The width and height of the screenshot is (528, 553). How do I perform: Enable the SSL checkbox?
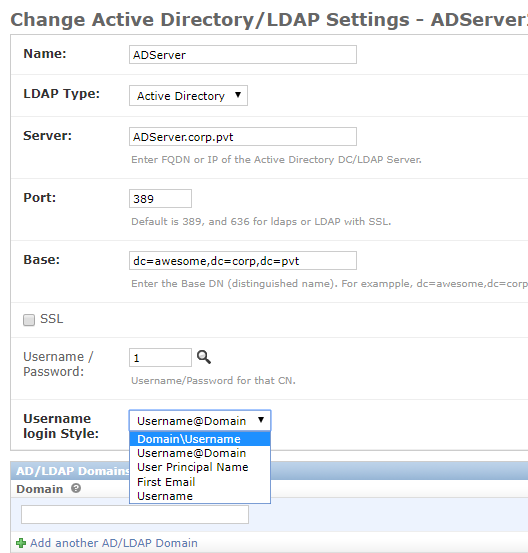(x=29, y=320)
